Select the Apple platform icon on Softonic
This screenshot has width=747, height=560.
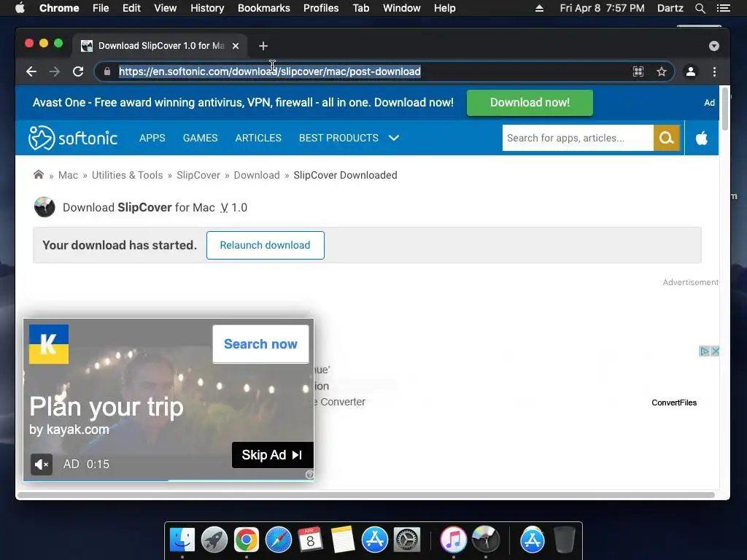(x=701, y=138)
